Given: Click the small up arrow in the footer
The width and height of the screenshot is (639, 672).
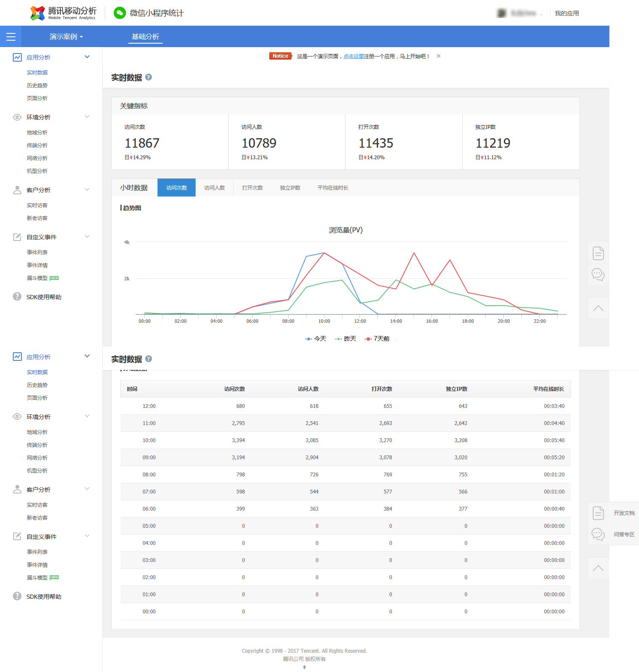Looking at the screenshot, I should pyautogui.click(x=304, y=667).
